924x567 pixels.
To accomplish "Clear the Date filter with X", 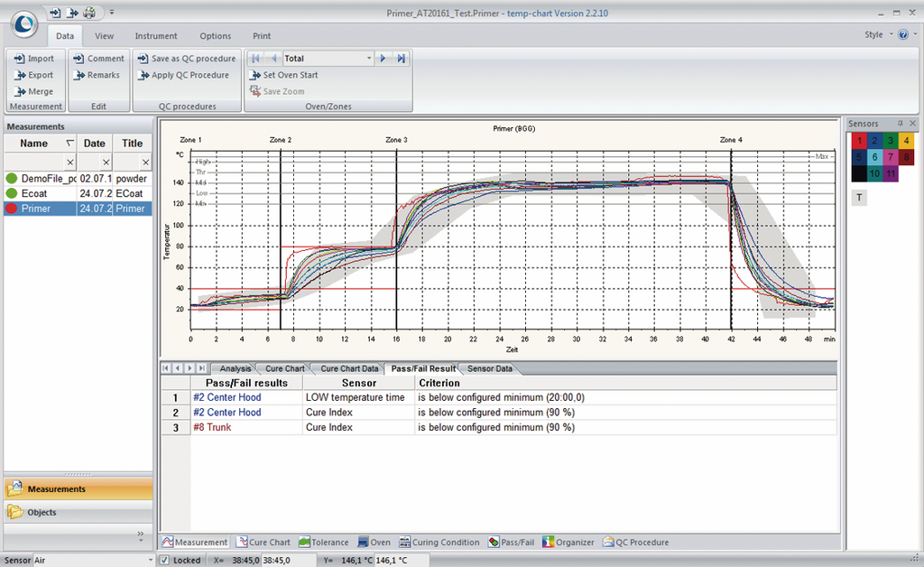I will click(x=106, y=163).
